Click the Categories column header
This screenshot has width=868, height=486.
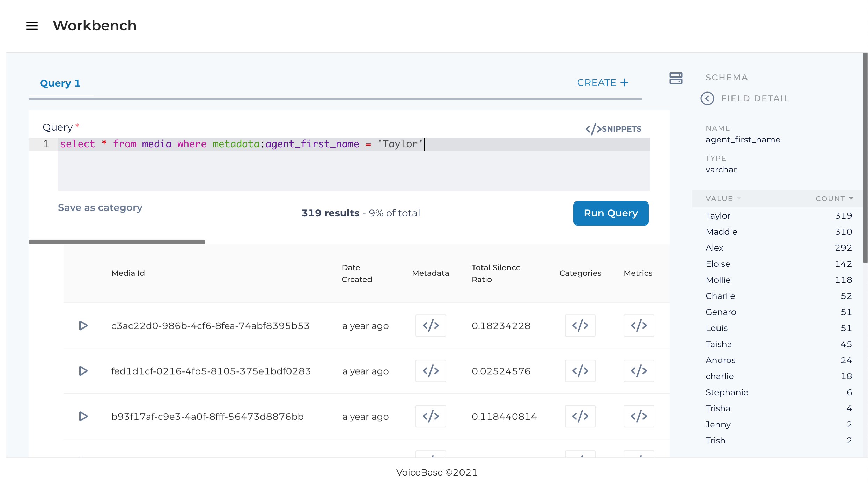[x=580, y=273]
